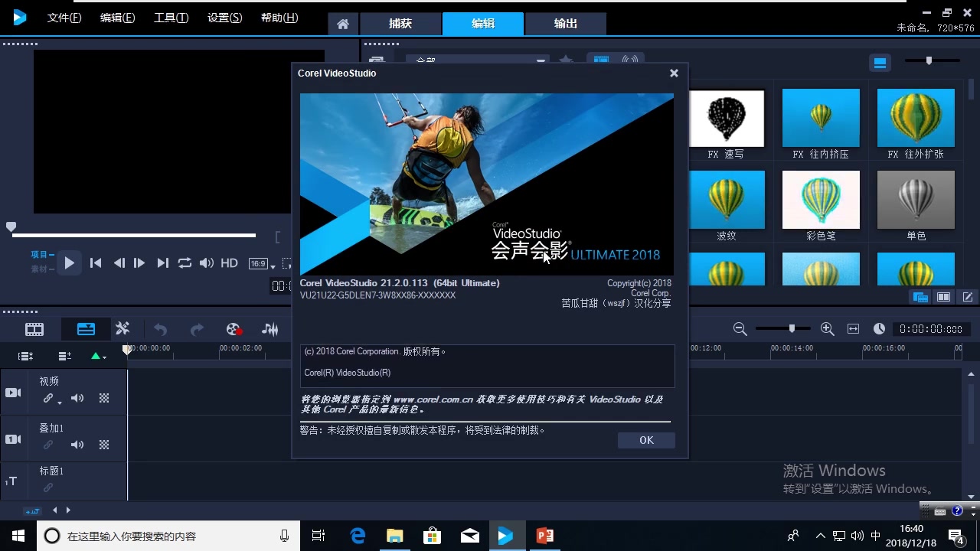980x551 pixels.
Task: Select 项目 project playback mode
Action: (42, 255)
